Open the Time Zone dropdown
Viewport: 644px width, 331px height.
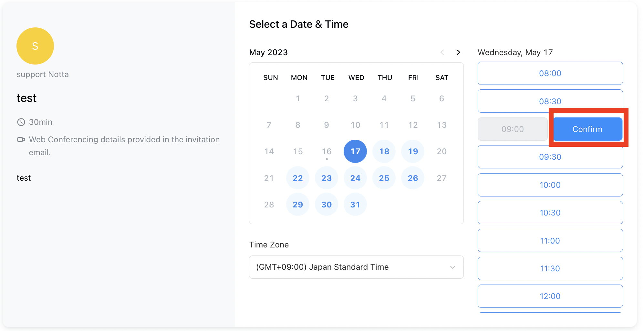click(x=356, y=267)
